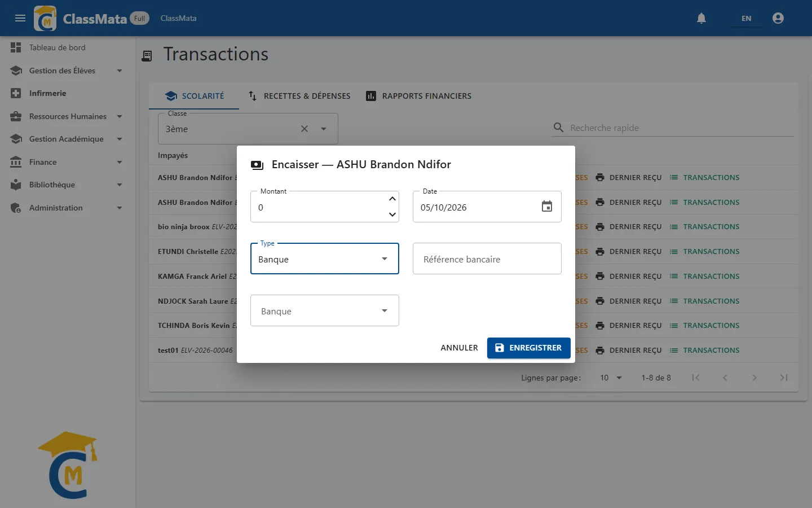Open the Classe dropdown arrow
The height and width of the screenshot is (508, 812).
click(324, 129)
